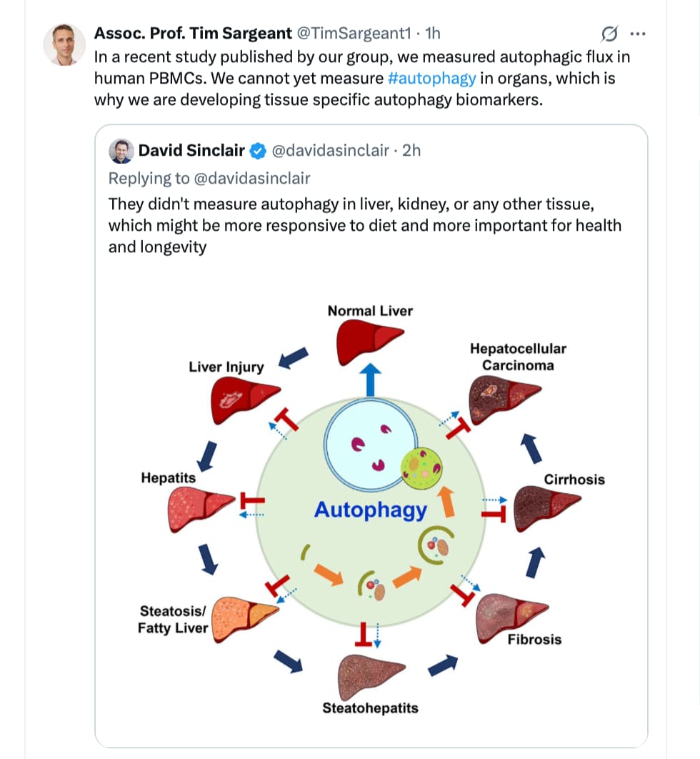The height and width of the screenshot is (759, 700).
Task: Open the @davidasinclair handle in quoted header
Action: (331, 151)
